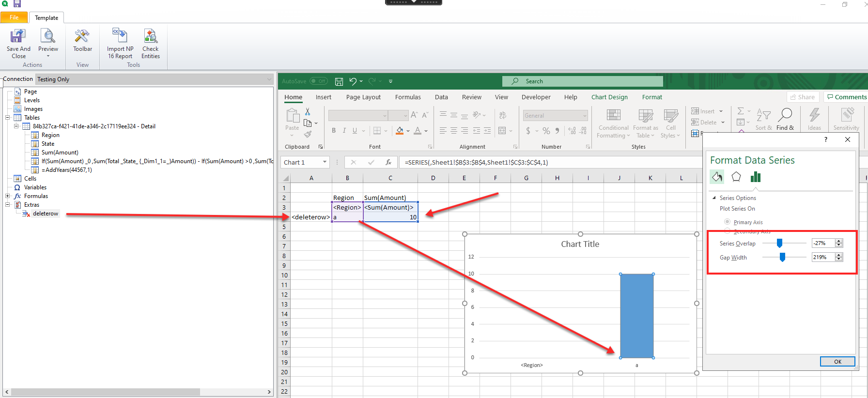Toggle bold formatting in Font group
The image size is (868, 398).
click(x=334, y=131)
